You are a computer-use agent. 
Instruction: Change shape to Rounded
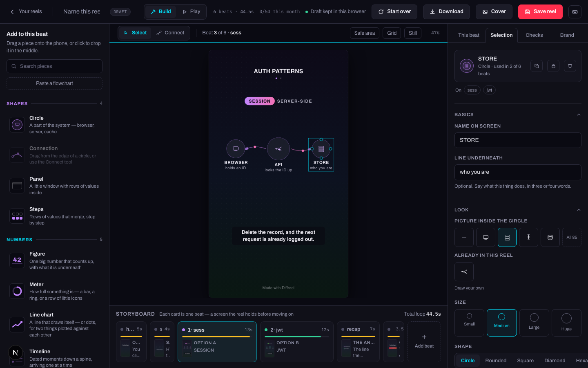[x=496, y=361]
